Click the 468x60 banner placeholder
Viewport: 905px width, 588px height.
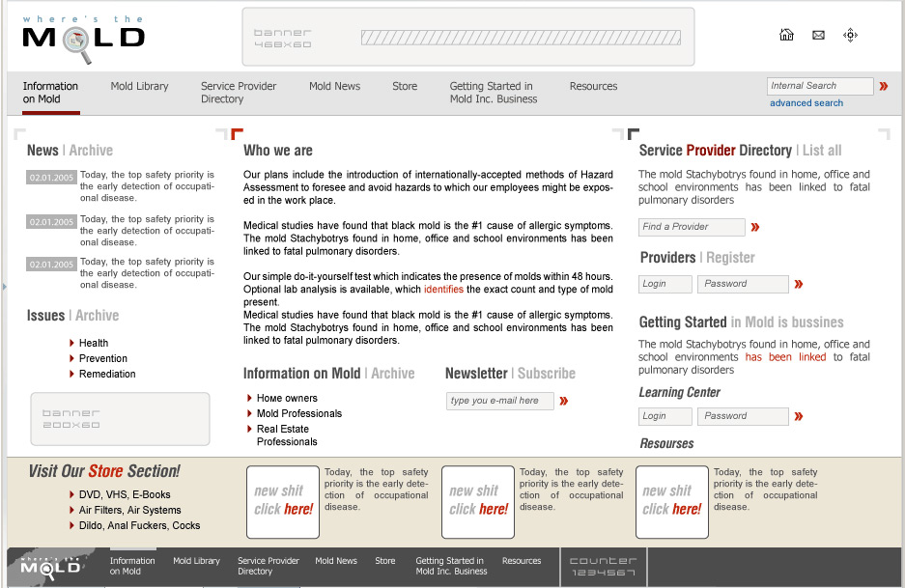coord(467,38)
